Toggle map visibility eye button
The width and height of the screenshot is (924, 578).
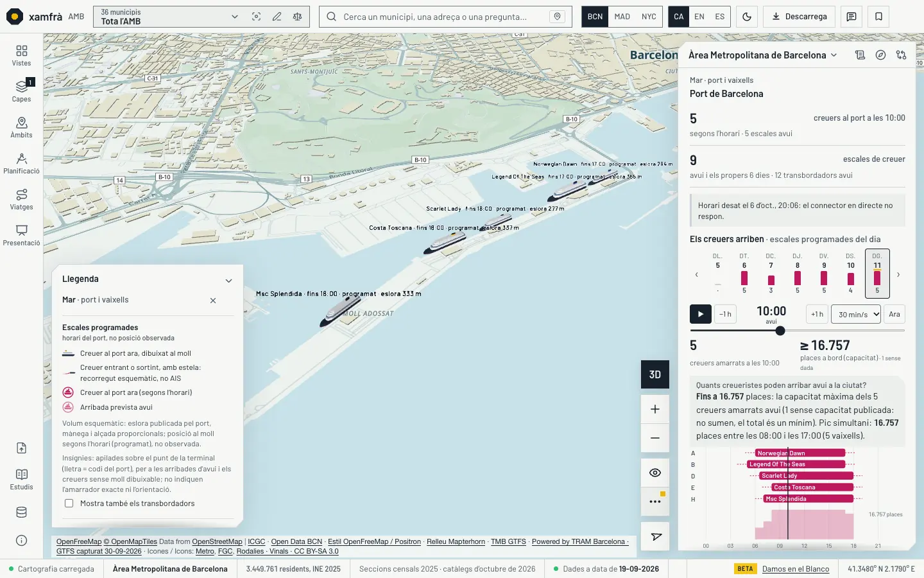655,473
